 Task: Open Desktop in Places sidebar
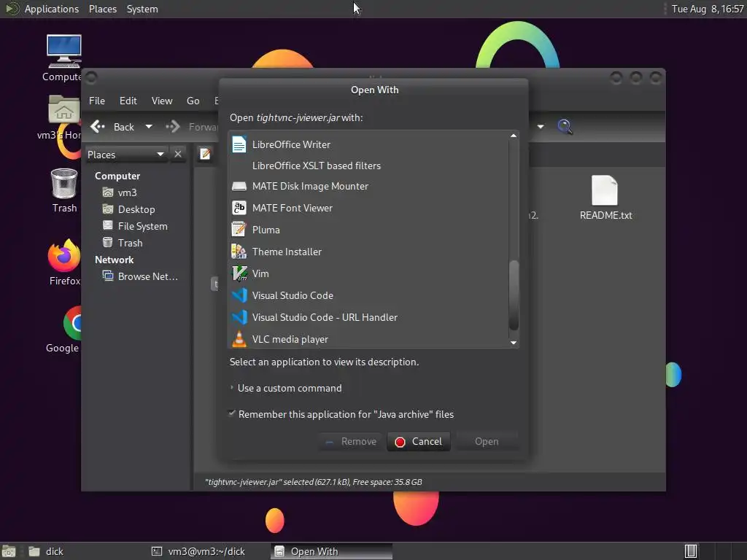136,209
